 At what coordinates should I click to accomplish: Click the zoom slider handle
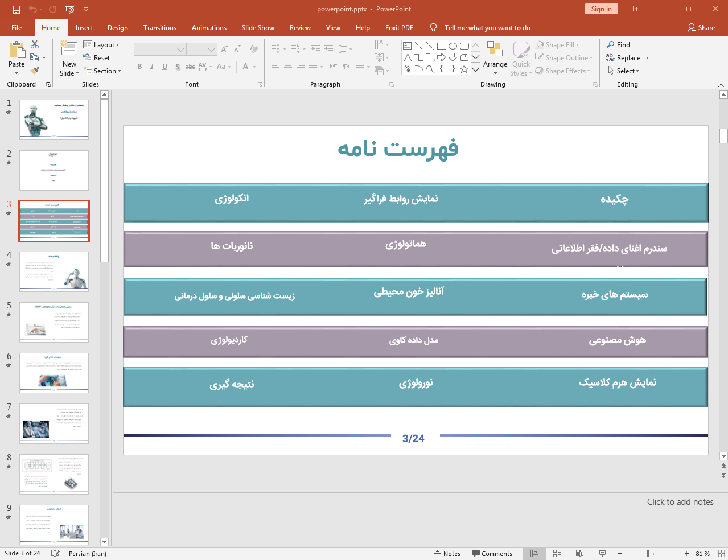[648, 553]
